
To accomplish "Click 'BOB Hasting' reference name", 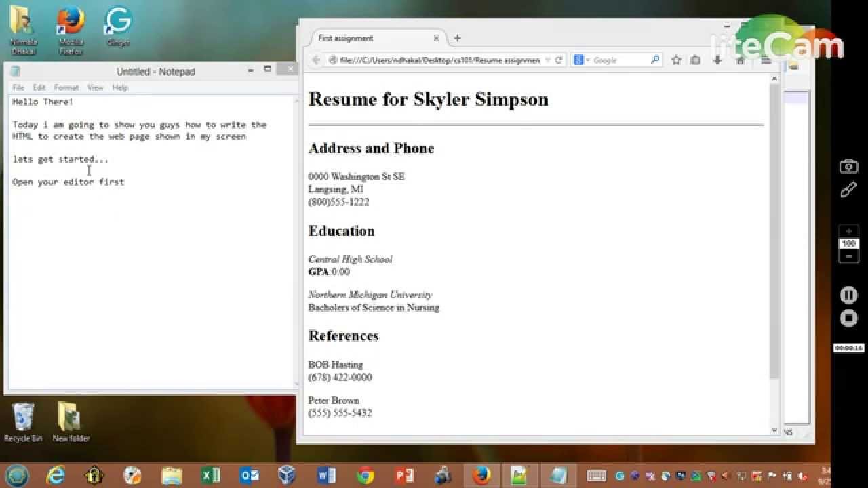I will [336, 365].
